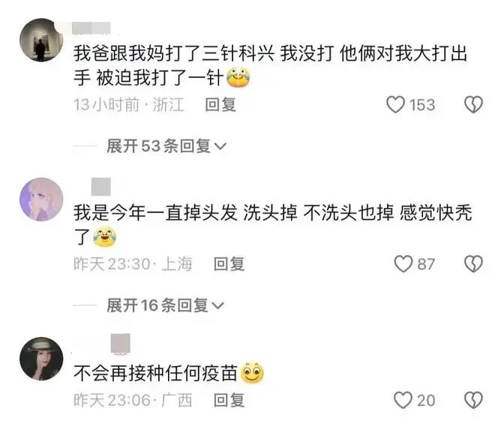Select the comment 不会再接种任何疫苗
Image resolution: width=504 pixels, height=427 pixels.
click(155, 373)
